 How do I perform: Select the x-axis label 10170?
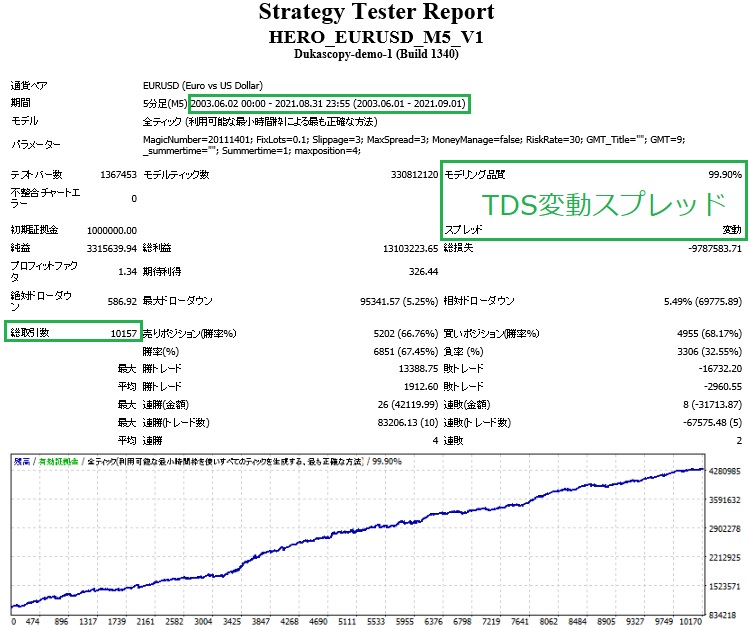tap(693, 622)
